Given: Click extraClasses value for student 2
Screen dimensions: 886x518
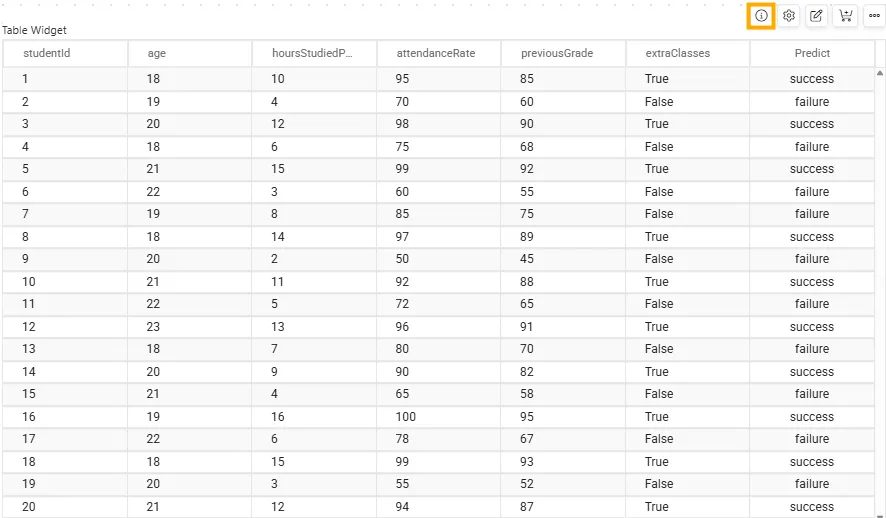Looking at the screenshot, I should click(x=659, y=102).
